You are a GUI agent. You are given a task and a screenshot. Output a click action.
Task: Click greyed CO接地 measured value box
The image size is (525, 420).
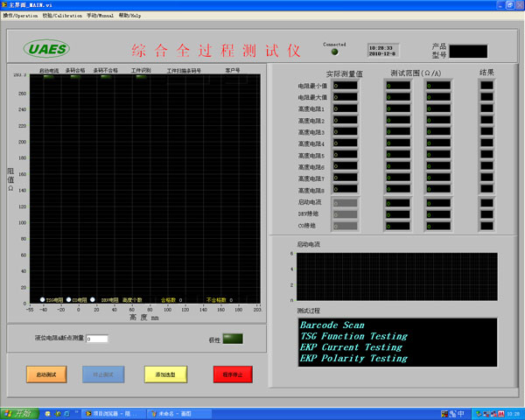[x=346, y=226]
